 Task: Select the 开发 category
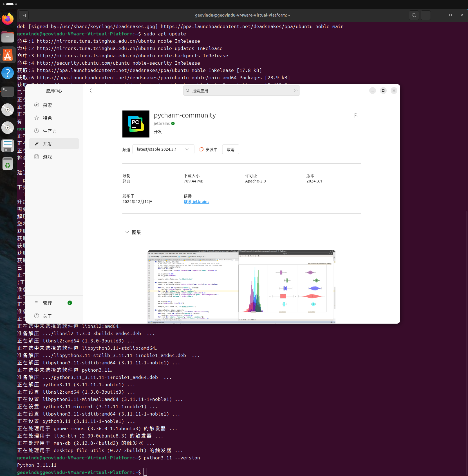[54, 144]
